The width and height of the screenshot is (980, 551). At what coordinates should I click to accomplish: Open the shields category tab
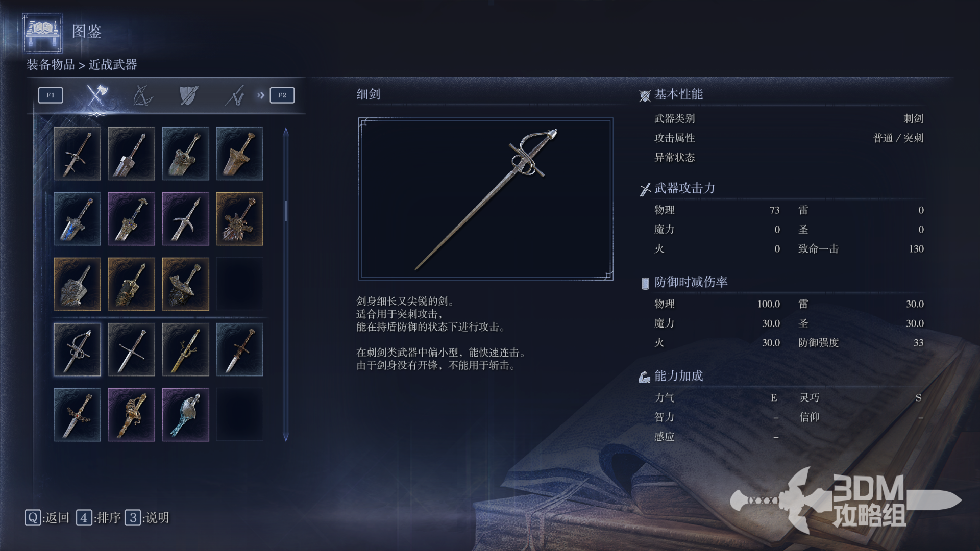pos(189,95)
